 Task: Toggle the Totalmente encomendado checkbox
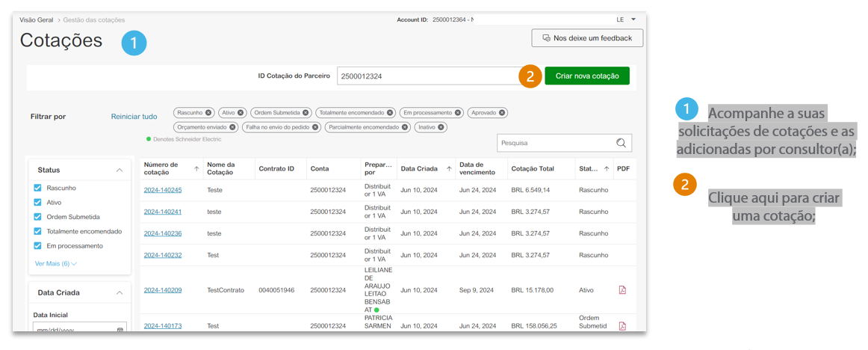point(37,231)
